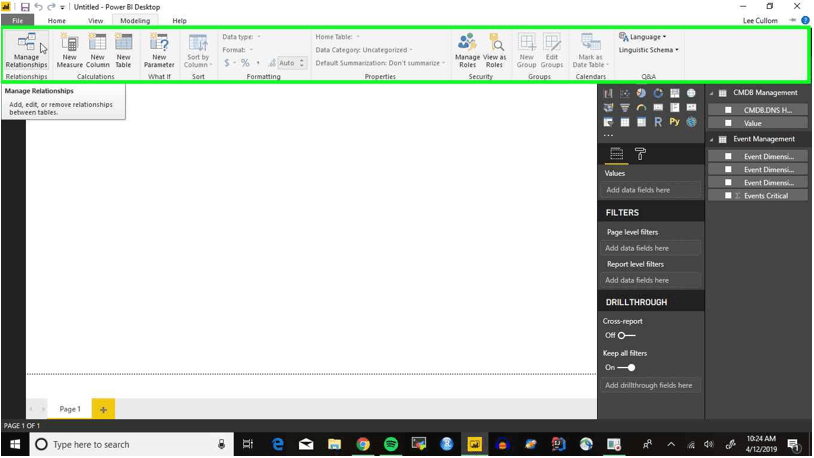Adjust the Auto decimal places stepper
This screenshot has height=458, width=814.
click(x=302, y=63)
